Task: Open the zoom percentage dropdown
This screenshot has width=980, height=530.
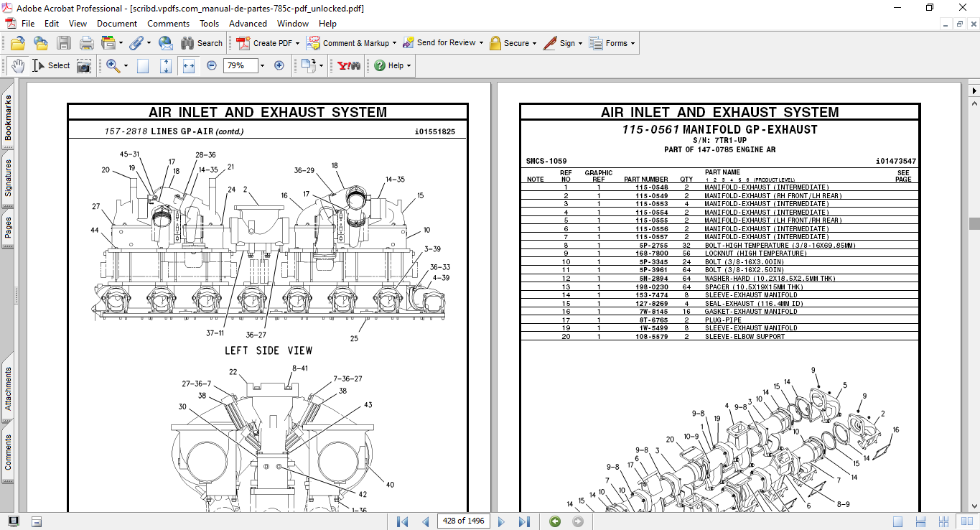Action: point(262,65)
